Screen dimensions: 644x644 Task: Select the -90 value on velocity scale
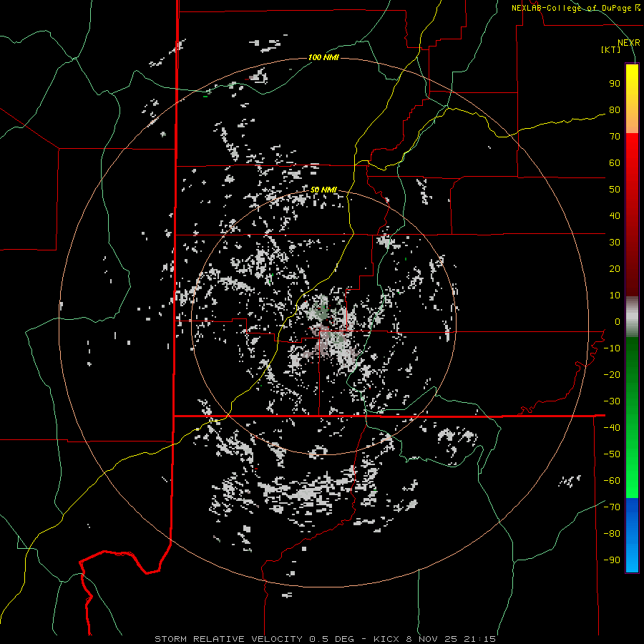(x=612, y=560)
